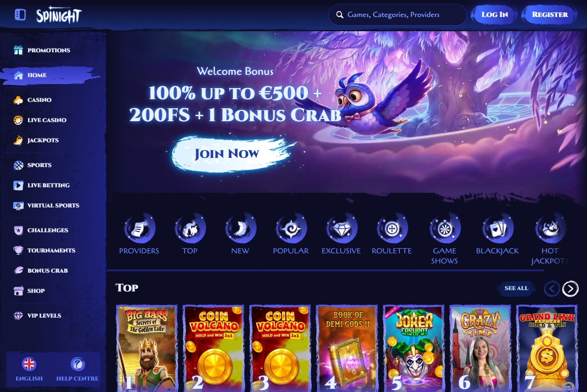
Task: Click the Register button
Action: [x=550, y=15]
